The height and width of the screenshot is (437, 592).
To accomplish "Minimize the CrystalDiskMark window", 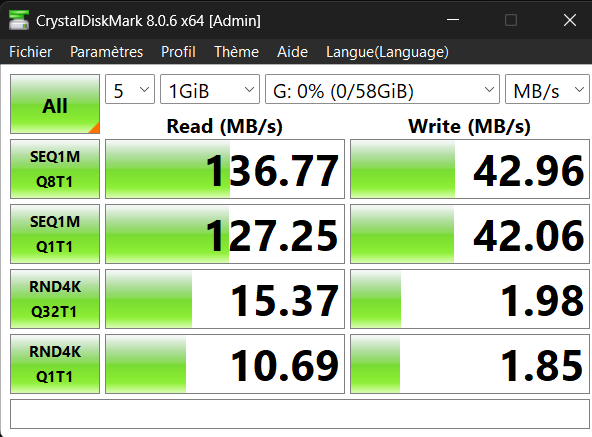I will [453, 20].
